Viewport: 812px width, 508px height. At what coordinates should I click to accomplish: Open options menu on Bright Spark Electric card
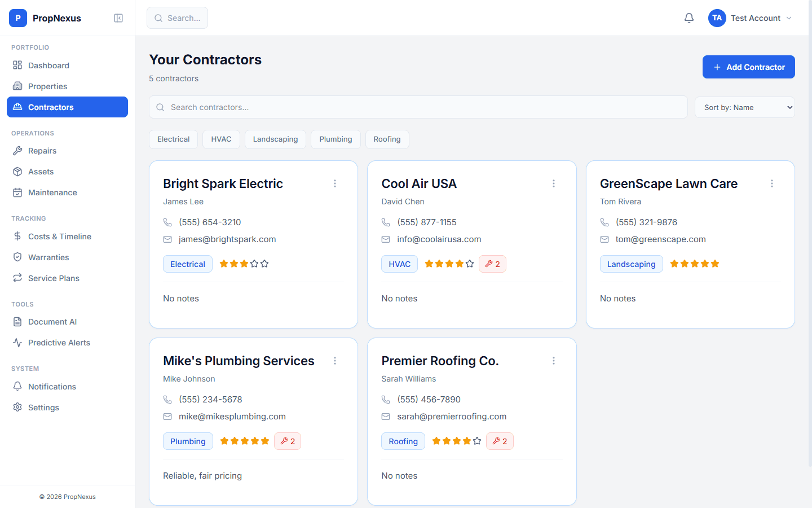[335, 183]
